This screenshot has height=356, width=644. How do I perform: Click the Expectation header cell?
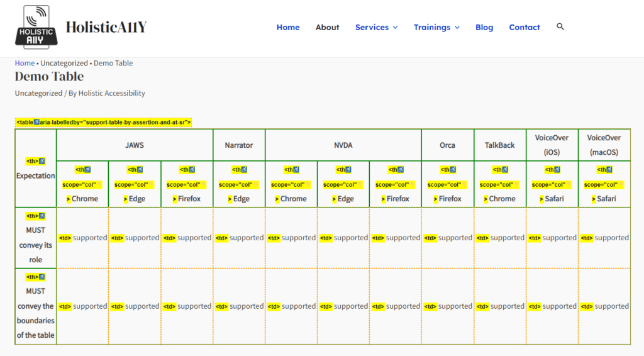tap(36, 169)
